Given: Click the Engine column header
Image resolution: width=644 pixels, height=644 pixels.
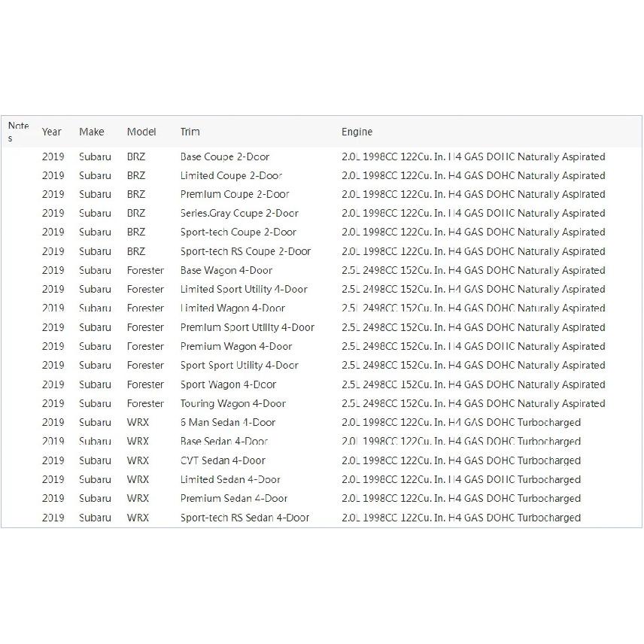Looking at the screenshot, I should click(357, 132).
